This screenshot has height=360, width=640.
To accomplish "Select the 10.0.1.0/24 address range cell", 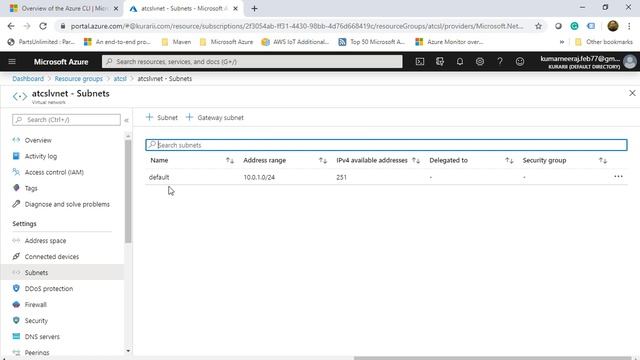I will tap(259, 177).
